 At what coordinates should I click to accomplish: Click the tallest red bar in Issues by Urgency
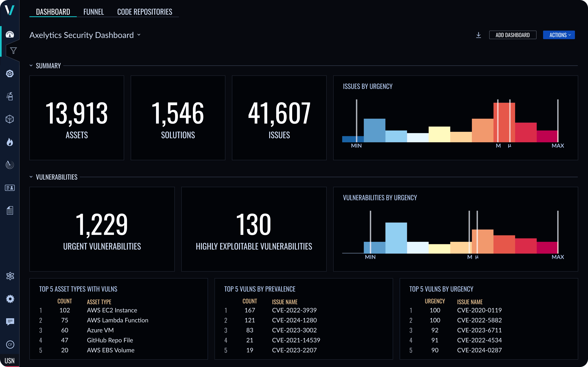click(504, 123)
